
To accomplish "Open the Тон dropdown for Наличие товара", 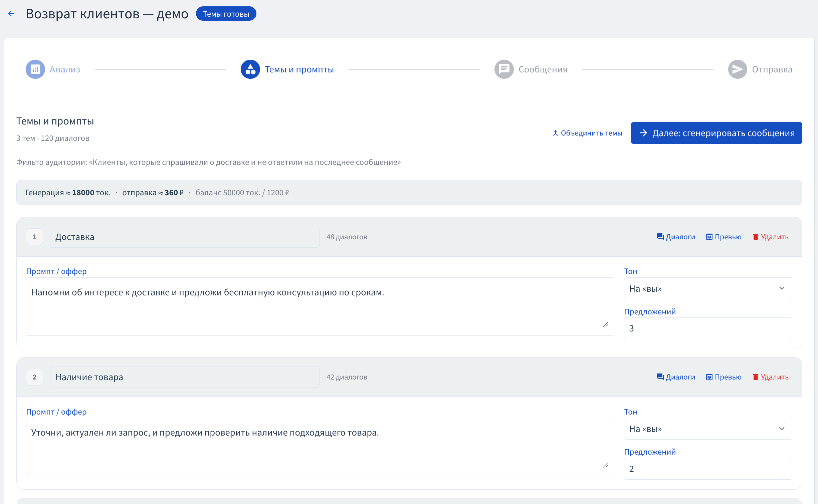I will tap(708, 429).
